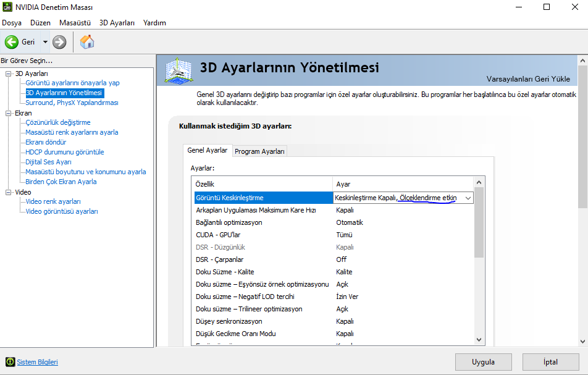Open Dijital Ses Ayarı page
This screenshot has height=375, width=588.
(48, 162)
